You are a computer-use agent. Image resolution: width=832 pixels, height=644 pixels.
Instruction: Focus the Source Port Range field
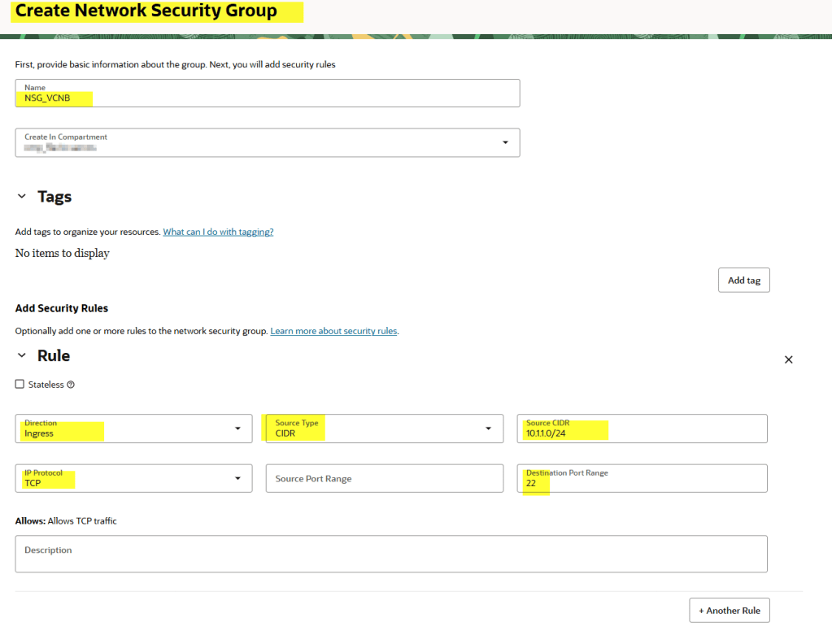tap(384, 478)
